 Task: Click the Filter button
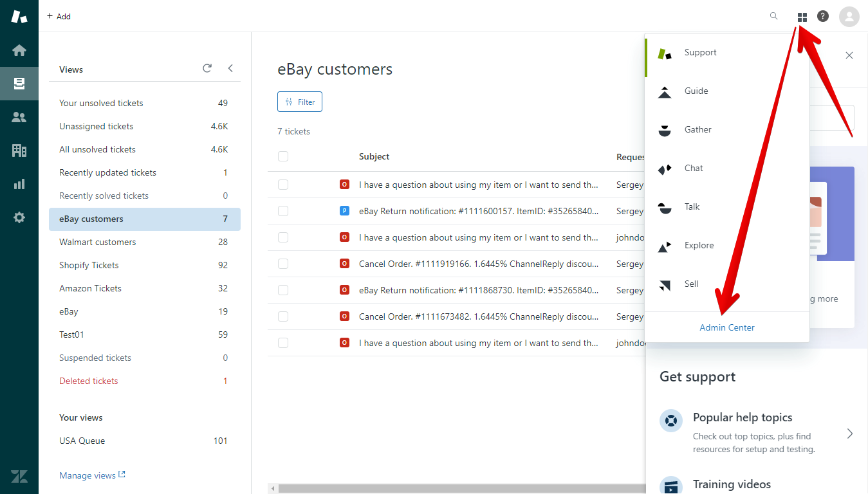pos(300,102)
